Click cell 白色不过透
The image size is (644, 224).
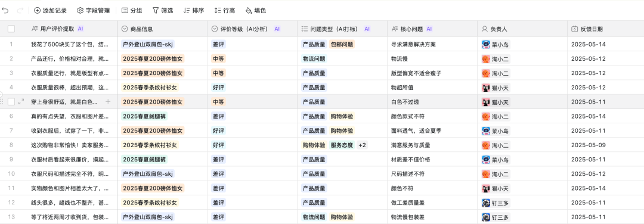coord(405,102)
